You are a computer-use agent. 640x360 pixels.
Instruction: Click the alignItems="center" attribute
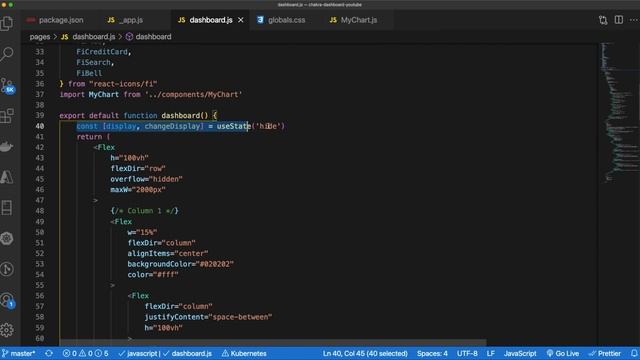tap(168, 253)
